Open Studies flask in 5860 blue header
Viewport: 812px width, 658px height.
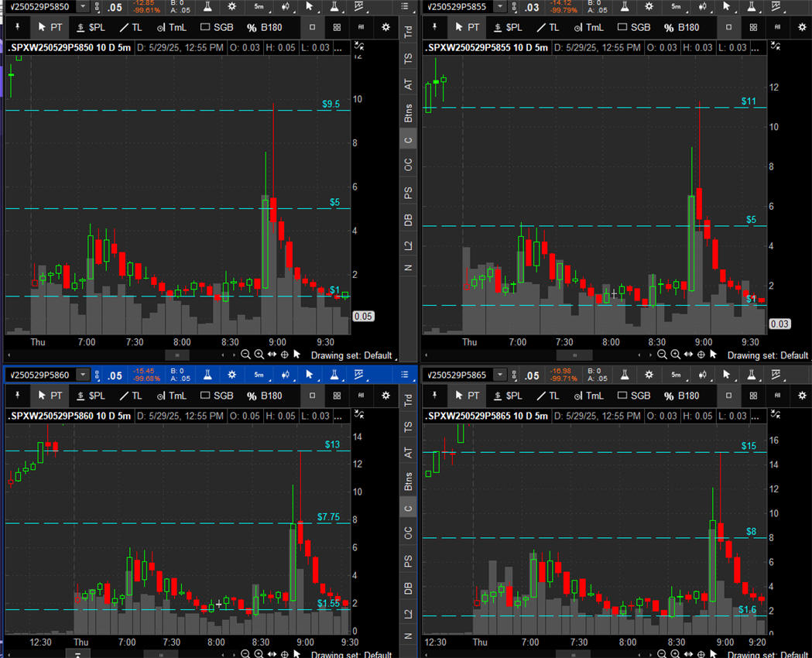click(x=207, y=375)
